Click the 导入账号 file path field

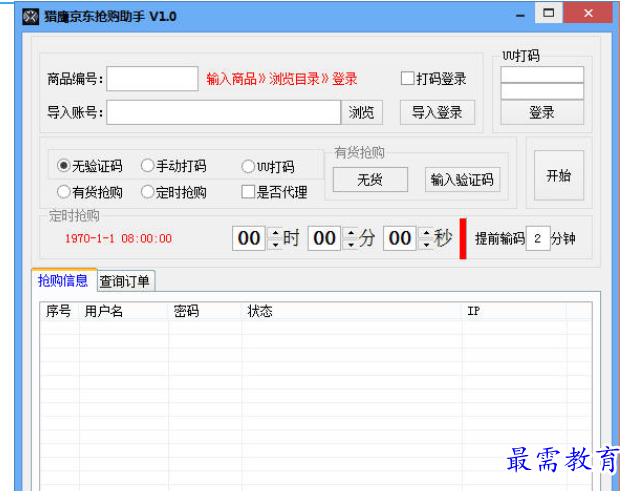pyautogui.click(x=223, y=112)
